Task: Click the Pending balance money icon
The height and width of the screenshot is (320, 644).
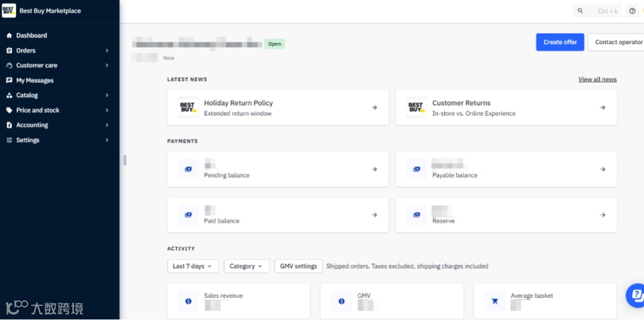Action: pyautogui.click(x=188, y=169)
